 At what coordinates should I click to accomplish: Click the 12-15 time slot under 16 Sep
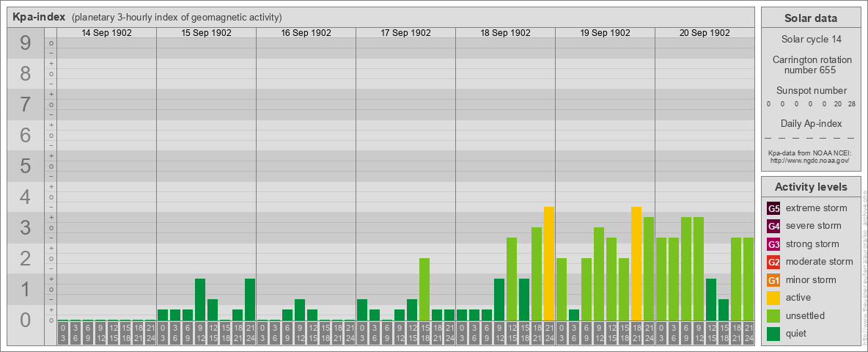312,334
